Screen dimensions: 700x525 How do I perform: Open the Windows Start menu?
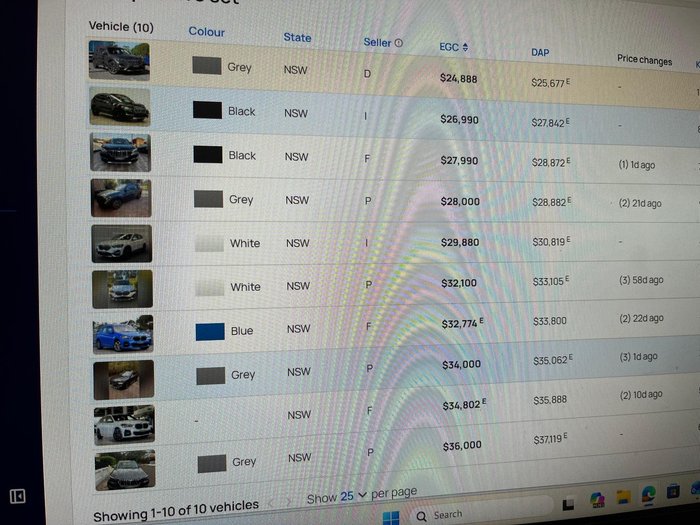tap(391, 518)
